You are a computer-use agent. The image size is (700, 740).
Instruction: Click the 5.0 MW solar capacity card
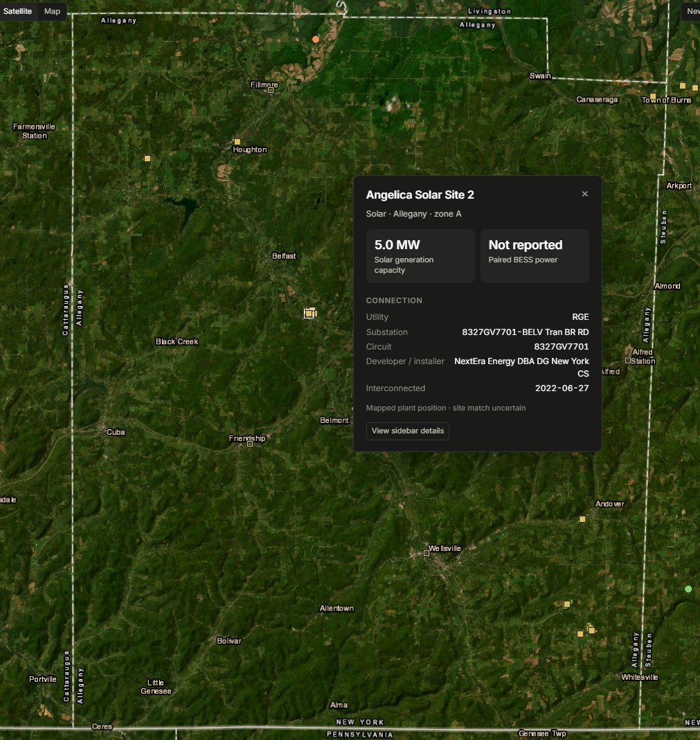point(420,256)
